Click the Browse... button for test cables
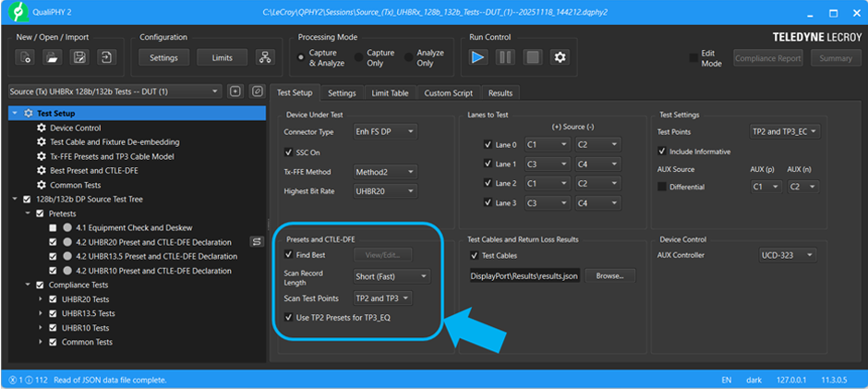This screenshot has height=389, width=868. click(x=609, y=276)
